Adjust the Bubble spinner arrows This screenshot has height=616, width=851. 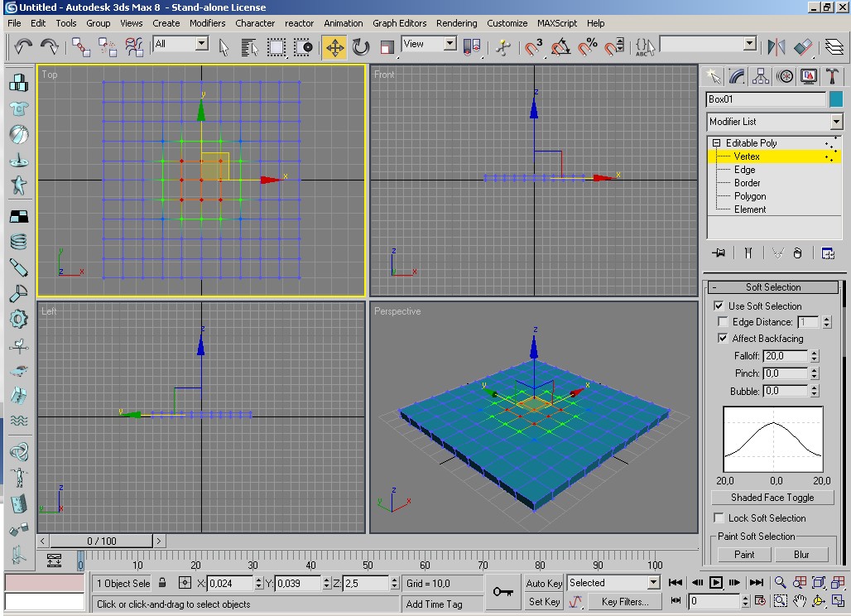tap(814, 391)
